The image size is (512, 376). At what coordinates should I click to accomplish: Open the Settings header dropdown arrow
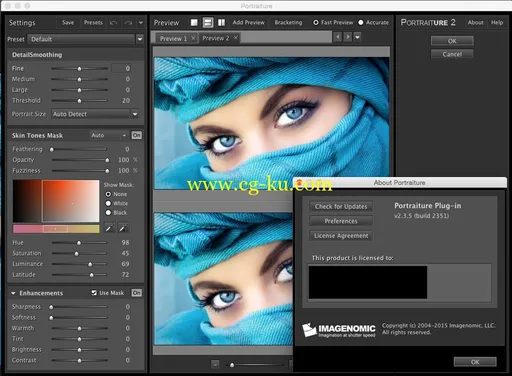141,23
